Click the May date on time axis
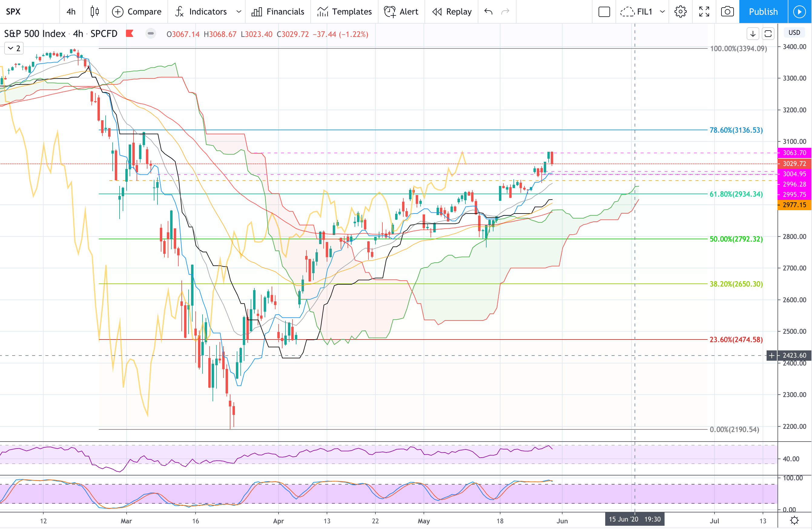 [424, 521]
